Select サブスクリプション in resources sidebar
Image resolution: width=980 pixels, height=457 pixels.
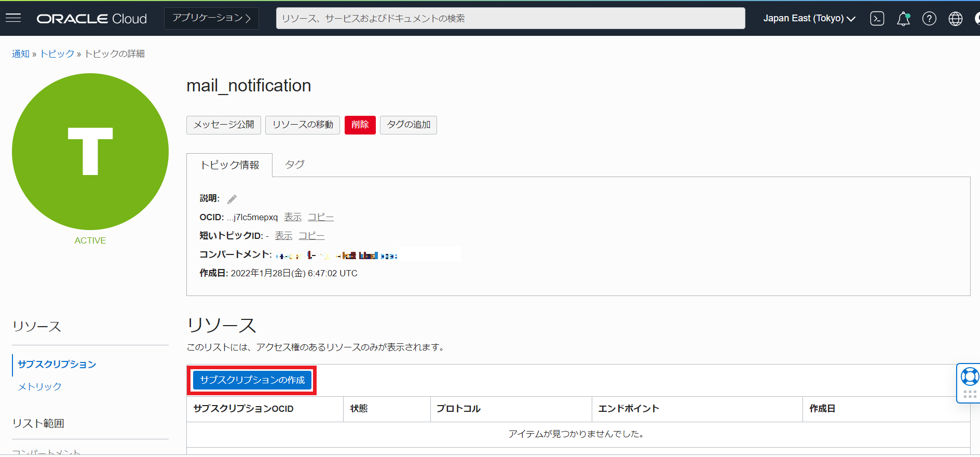57,365
